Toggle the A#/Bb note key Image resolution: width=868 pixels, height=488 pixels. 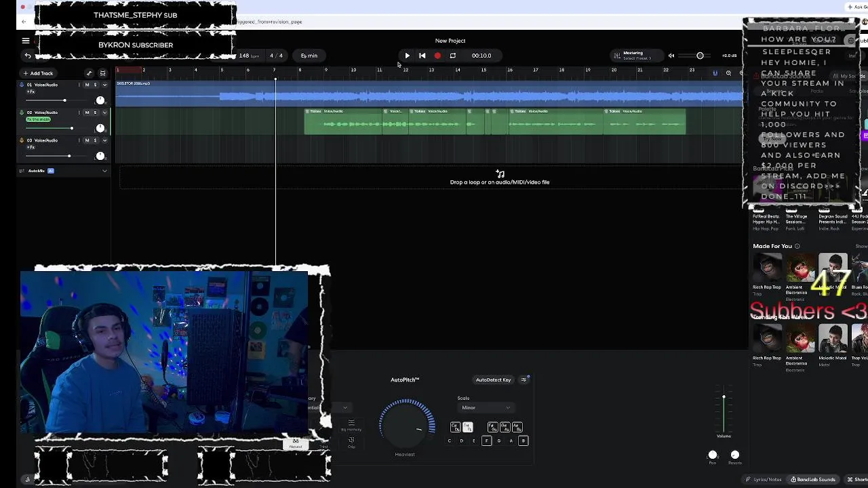click(517, 427)
